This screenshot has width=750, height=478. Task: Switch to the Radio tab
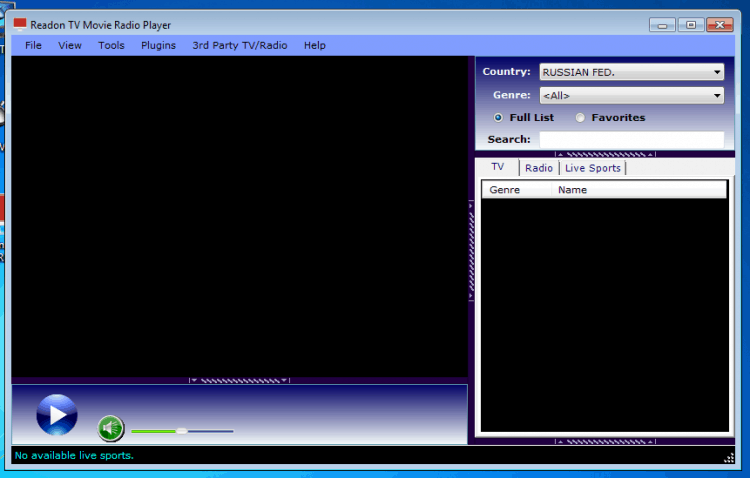pos(539,168)
